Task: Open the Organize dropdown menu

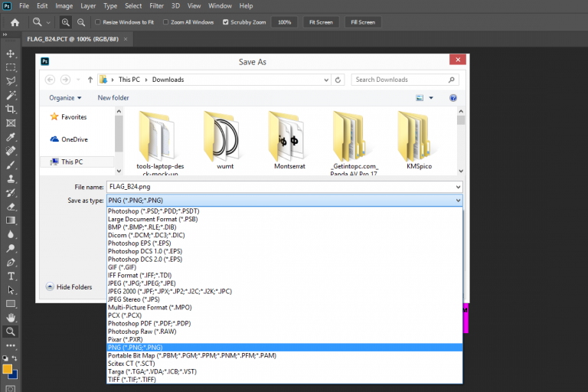Action: pyautogui.click(x=65, y=98)
